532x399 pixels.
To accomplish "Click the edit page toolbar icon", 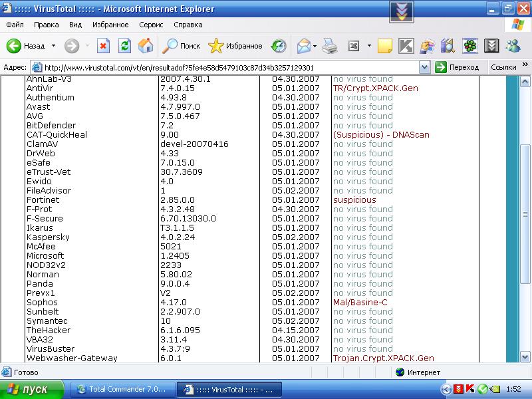I will 354,46.
